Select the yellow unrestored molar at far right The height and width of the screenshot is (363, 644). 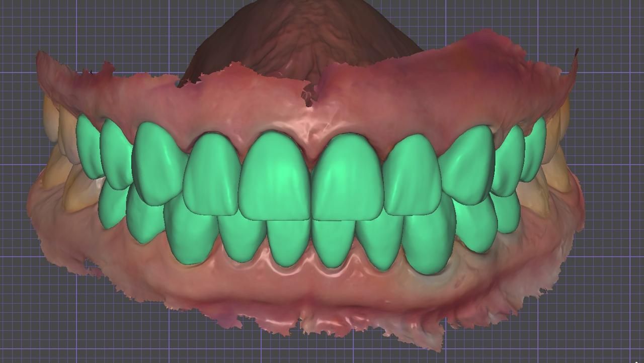pyautogui.click(x=558, y=176)
